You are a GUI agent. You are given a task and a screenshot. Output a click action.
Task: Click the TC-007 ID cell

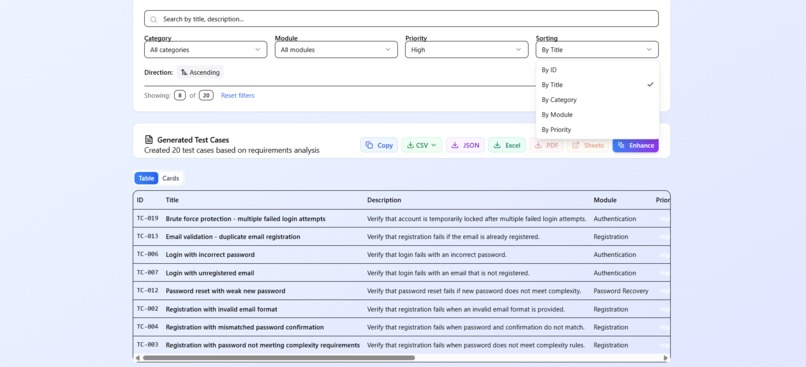[x=148, y=272]
